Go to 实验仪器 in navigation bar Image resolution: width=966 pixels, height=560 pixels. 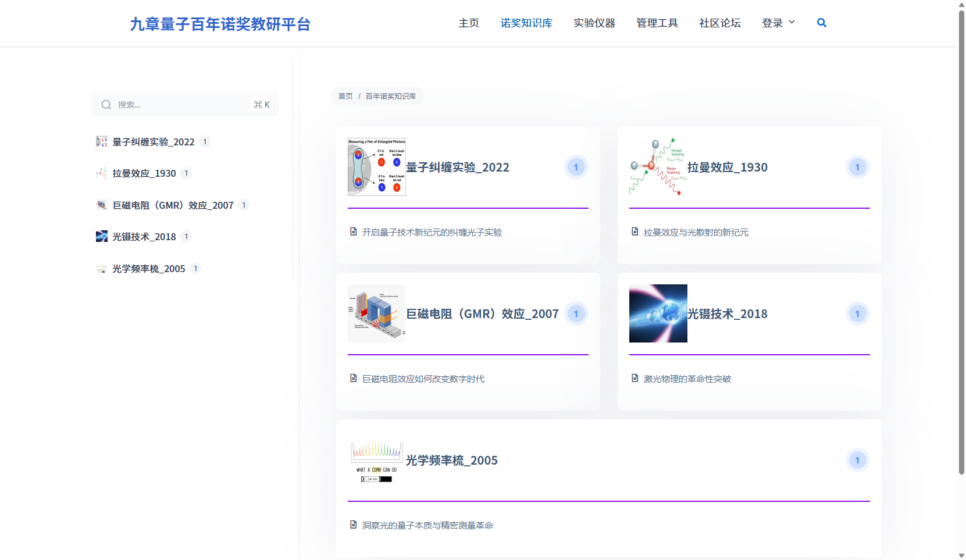point(594,23)
